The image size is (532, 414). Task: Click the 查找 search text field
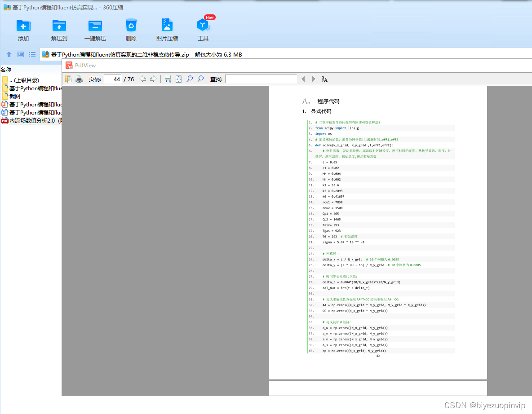click(261, 79)
